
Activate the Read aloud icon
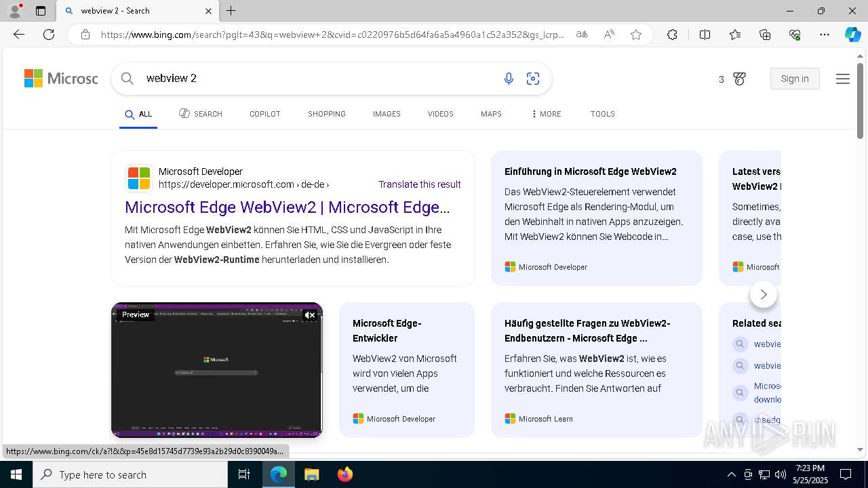point(609,35)
